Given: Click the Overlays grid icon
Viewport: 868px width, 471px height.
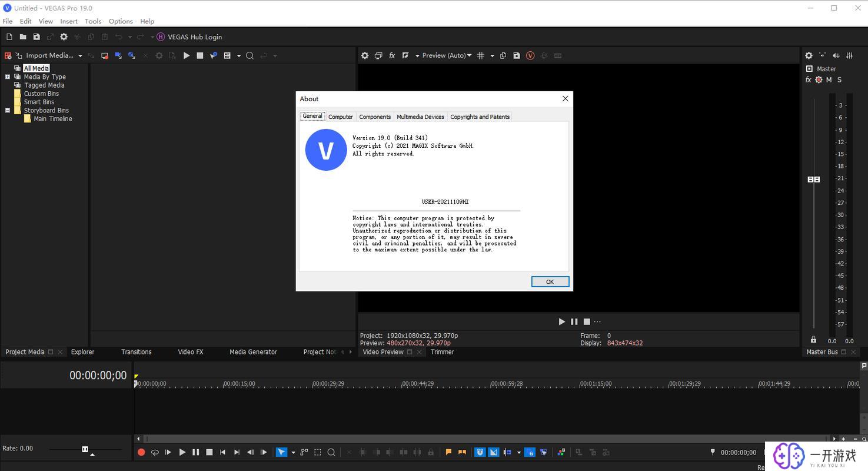Looking at the screenshot, I should click(x=481, y=55).
